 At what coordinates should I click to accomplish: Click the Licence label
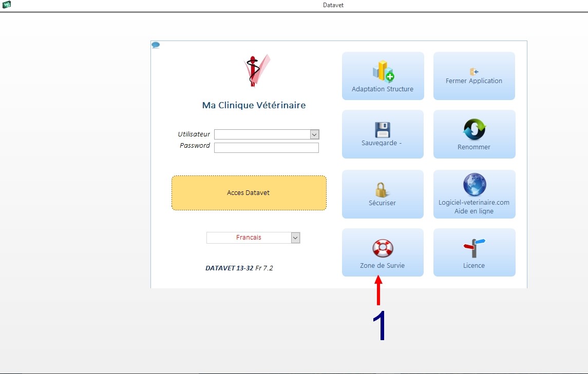tap(473, 265)
